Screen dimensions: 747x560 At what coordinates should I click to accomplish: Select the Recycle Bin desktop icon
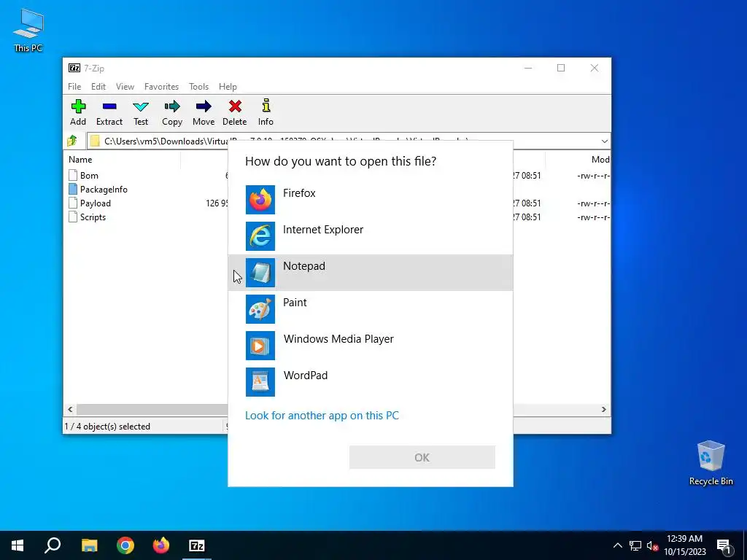click(x=711, y=463)
